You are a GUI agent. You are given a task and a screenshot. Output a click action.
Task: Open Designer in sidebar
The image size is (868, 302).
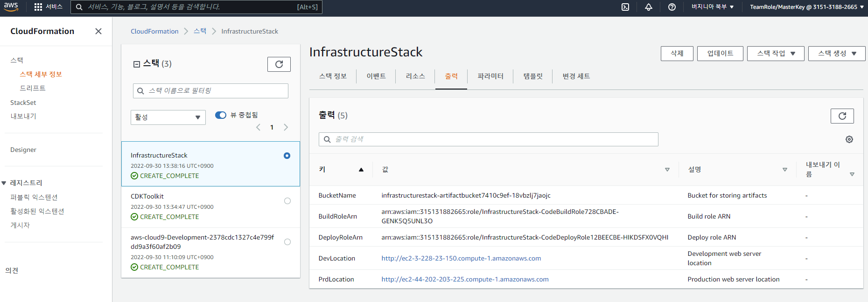pyautogui.click(x=23, y=150)
